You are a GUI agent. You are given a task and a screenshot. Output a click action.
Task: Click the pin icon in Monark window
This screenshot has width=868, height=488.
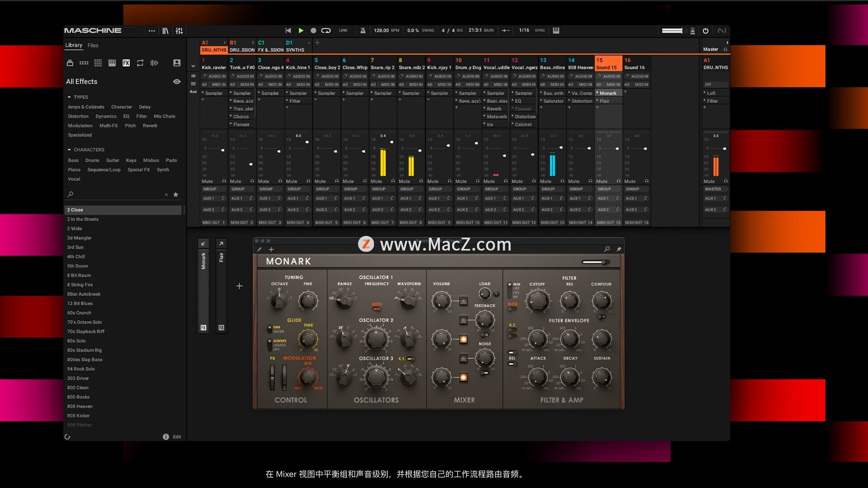pyautogui.click(x=619, y=249)
